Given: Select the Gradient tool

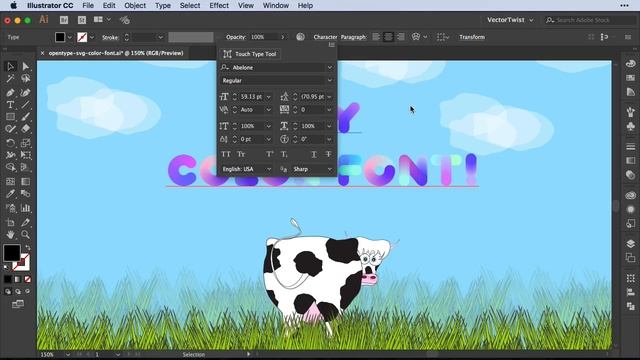Looking at the screenshot, I should click(25, 181).
